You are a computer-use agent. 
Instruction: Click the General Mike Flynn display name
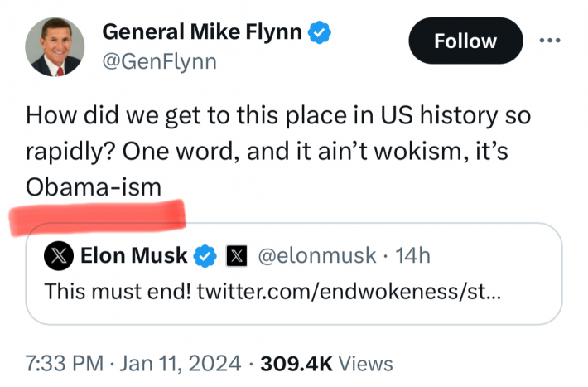pyautogui.click(x=201, y=32)
